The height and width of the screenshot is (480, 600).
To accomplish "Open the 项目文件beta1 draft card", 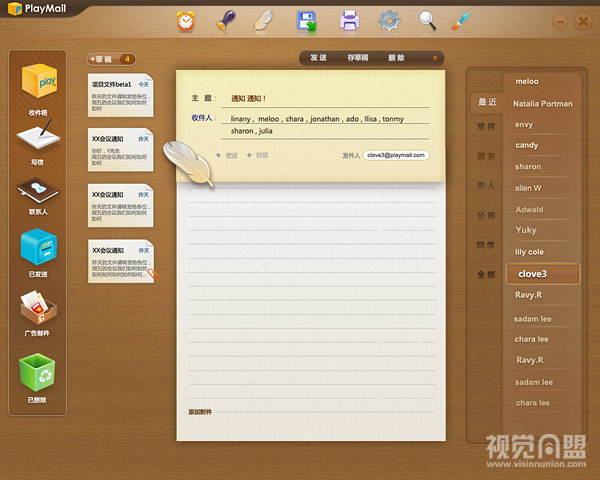I will point(121,95).
